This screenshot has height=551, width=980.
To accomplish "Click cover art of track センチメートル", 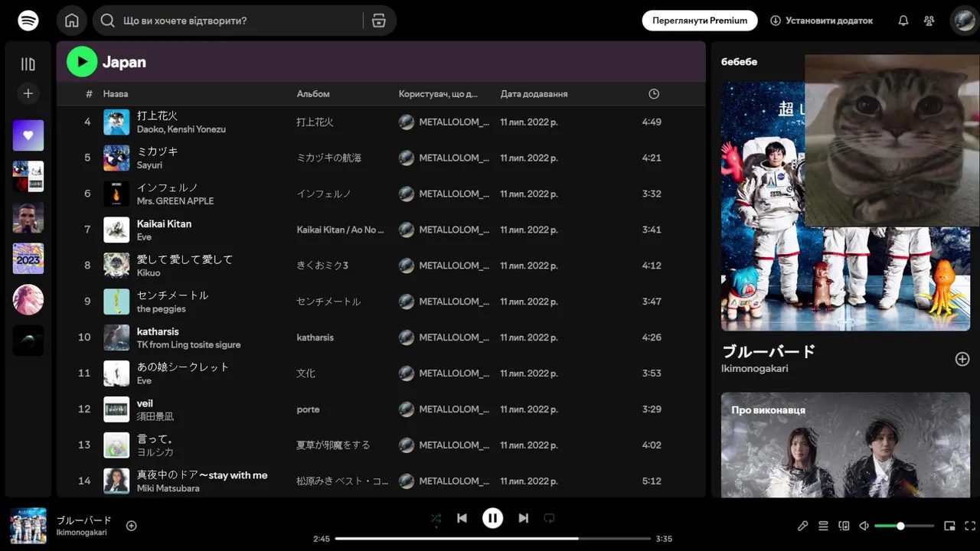I will 116,302.
